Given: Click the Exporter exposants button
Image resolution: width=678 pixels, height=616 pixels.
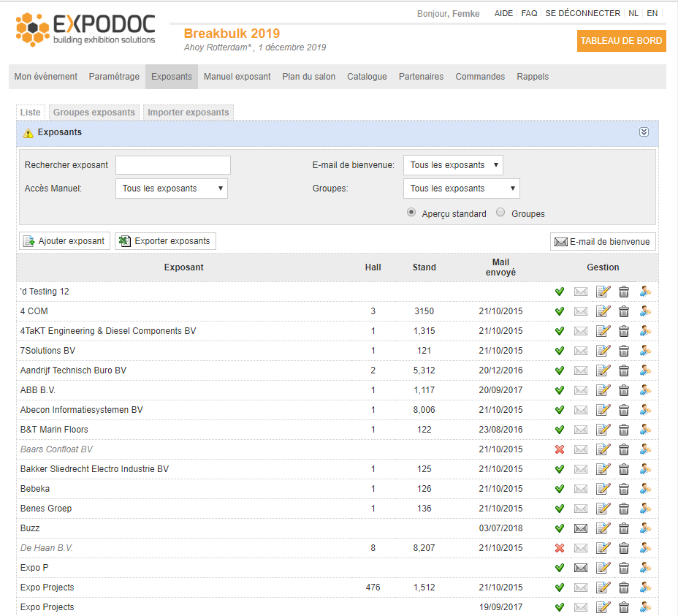Looking at the screenshot, I should [x=165, y=241].
